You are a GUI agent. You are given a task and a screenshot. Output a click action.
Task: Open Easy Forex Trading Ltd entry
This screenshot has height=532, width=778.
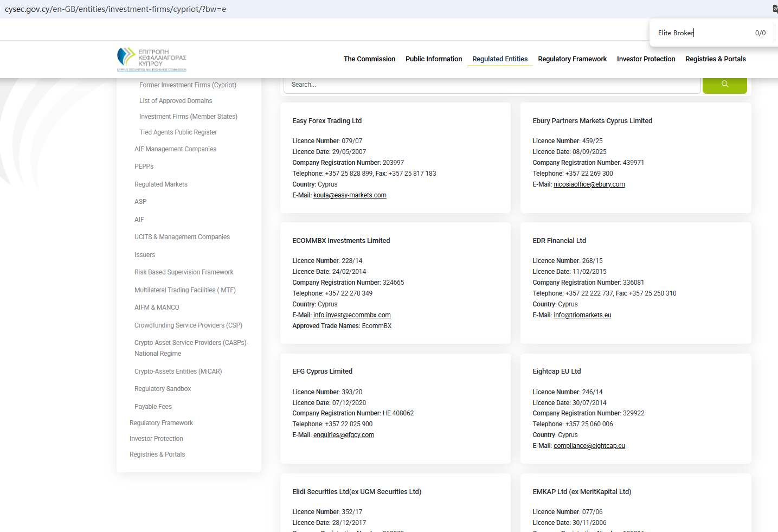point(327,121)
